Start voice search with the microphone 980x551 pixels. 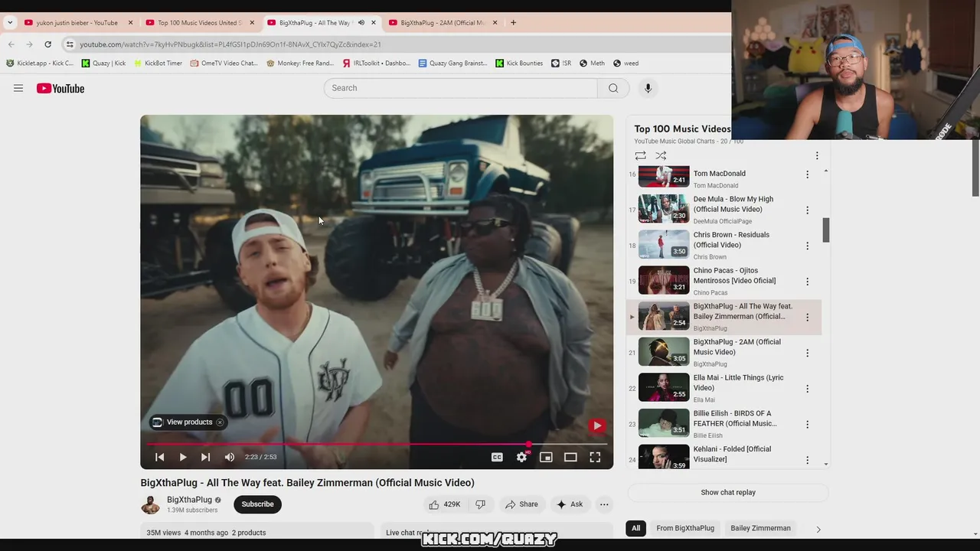tap(648, 88)
